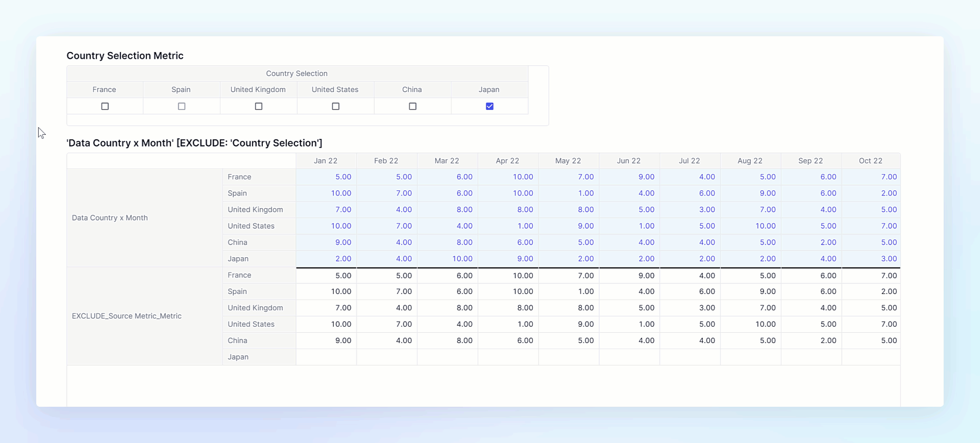The height and width of the screenshot is (443, 980).
Task: Click United Kingdom label under EXCLUDE_Source Metric_Metric
Action: 259,308
